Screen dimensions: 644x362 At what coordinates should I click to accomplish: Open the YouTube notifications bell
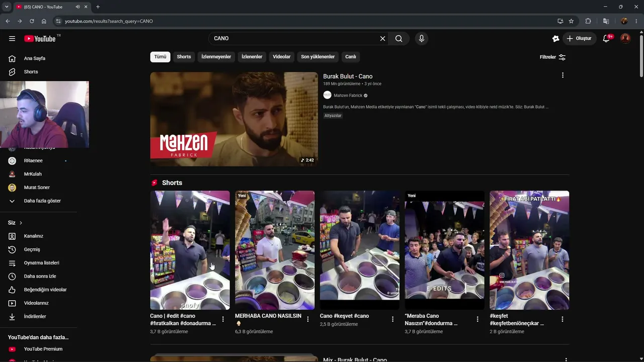tap(607, 39)
